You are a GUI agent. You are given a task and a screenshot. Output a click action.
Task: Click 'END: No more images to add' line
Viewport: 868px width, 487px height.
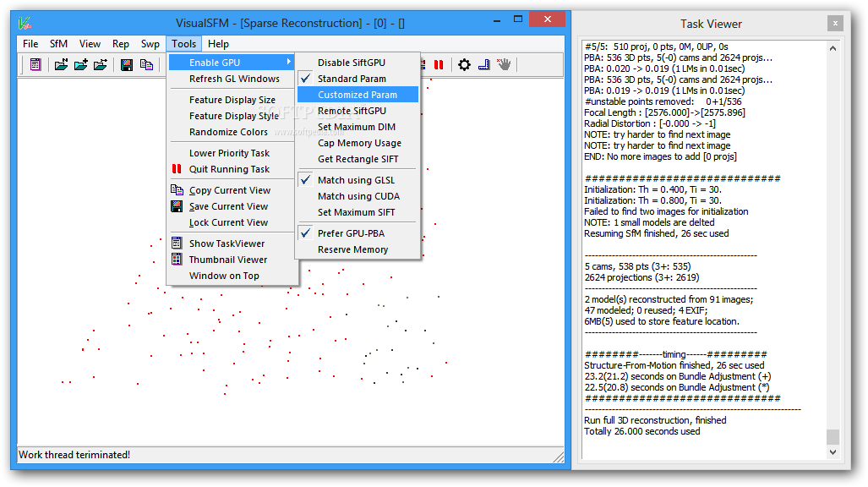click(660, 156)
